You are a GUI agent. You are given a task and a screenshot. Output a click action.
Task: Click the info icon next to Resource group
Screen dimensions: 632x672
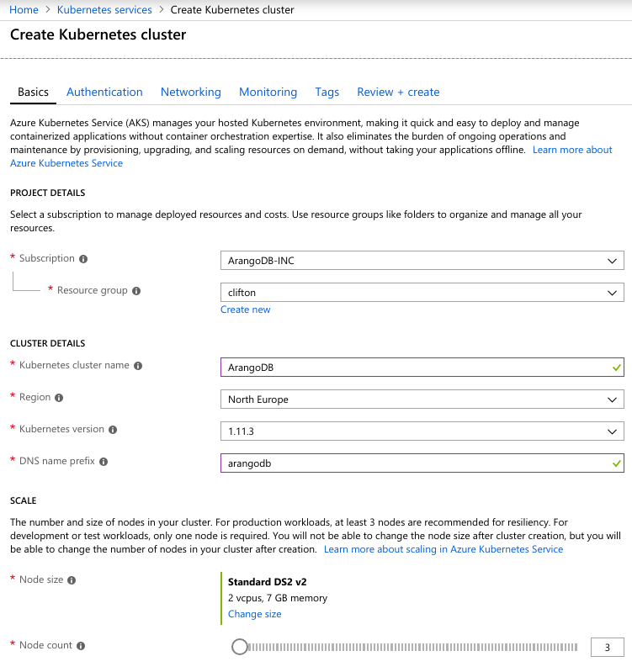[x=136, y=291]
